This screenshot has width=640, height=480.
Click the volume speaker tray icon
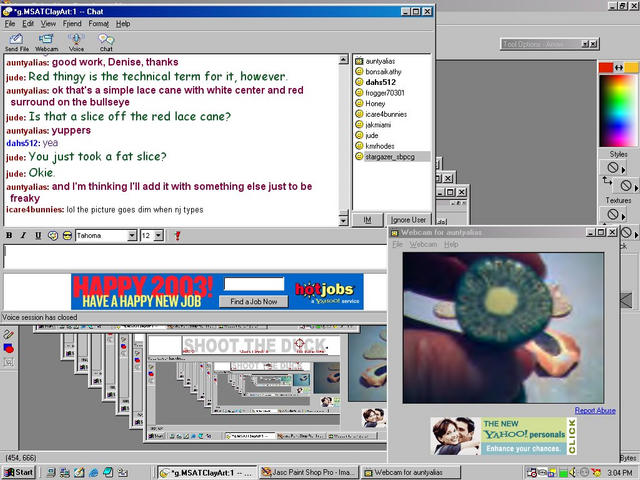point(573,472)
